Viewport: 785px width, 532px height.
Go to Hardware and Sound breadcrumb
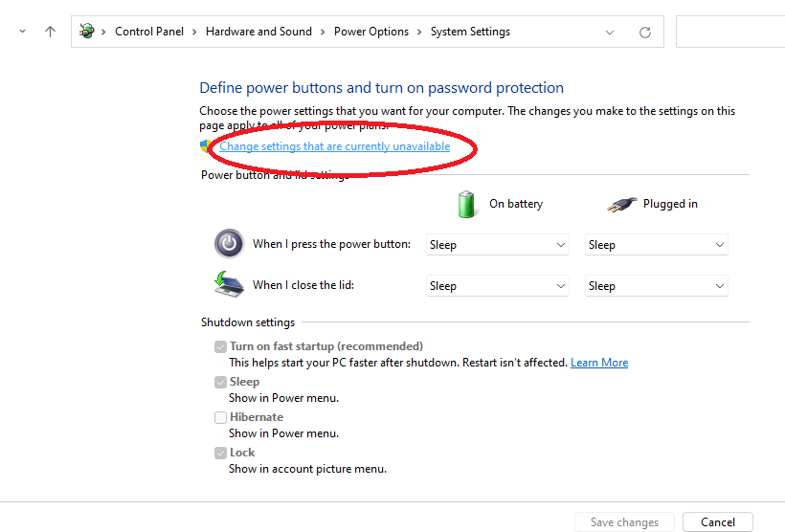click(258, 32)
